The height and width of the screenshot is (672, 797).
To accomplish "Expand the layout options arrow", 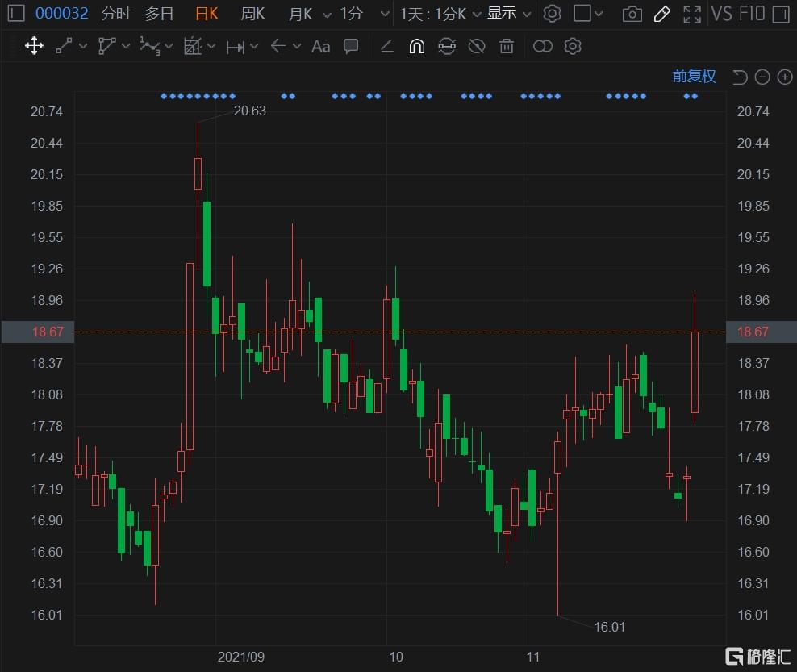I will (599, 14).
